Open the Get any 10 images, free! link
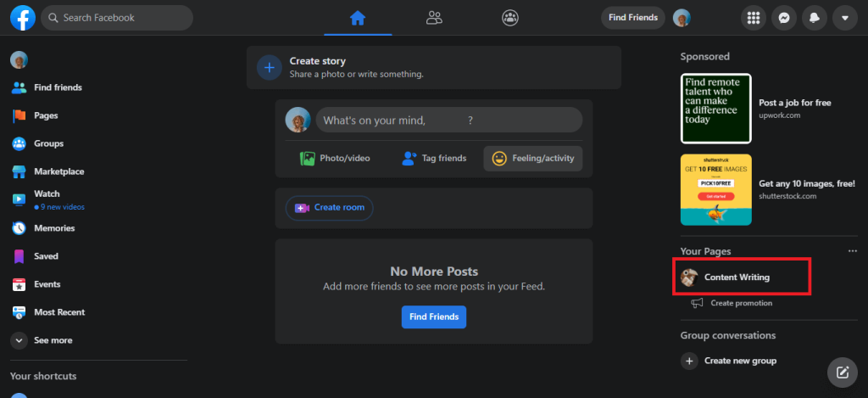868x398 pixels. 807,183
